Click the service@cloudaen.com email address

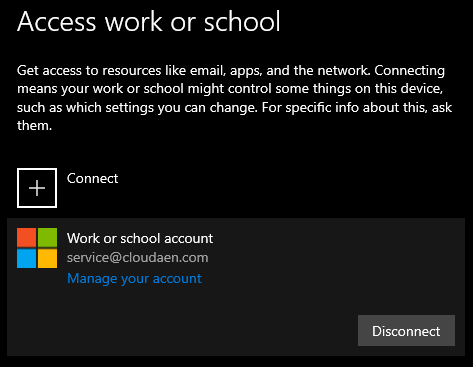click(x=138, y=258)
